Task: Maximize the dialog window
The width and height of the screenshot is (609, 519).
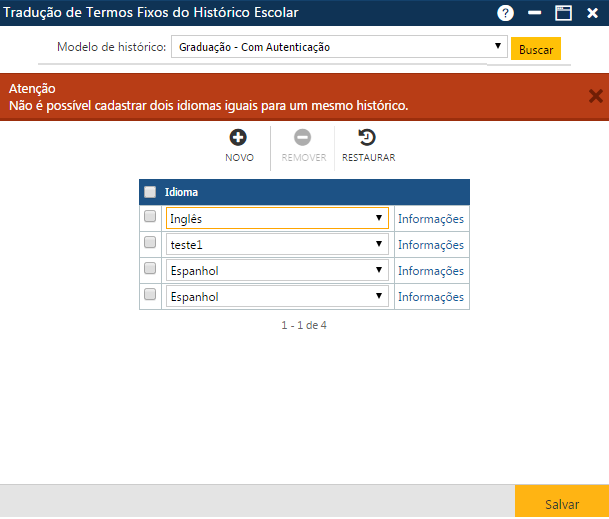Action: [x=563, y=13]
